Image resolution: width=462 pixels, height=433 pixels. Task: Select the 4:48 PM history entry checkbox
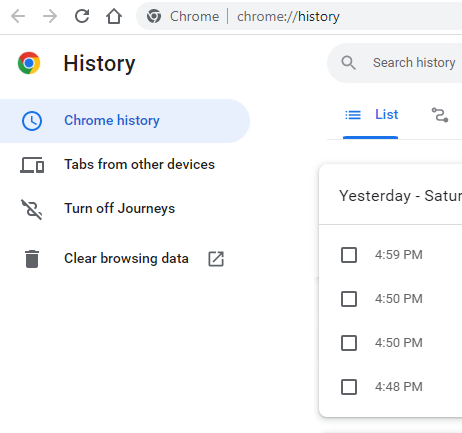pyautogui.click(x=349, y=387)
